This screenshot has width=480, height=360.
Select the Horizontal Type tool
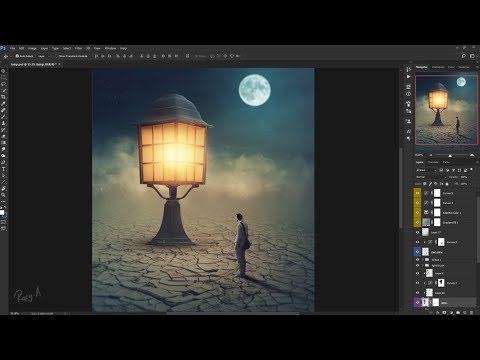coord(3,169)
